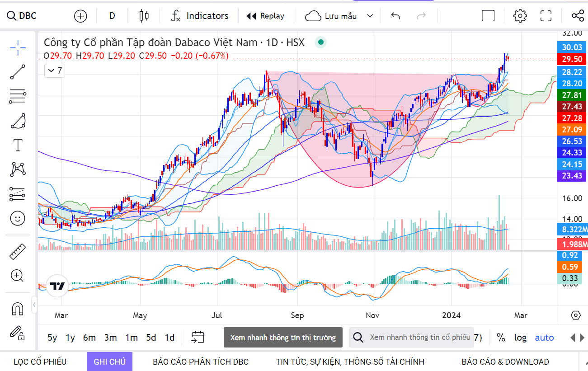Open prediction and measurement tools
Image resolution: width=588 pixels, height=371 pixels.
18,194
